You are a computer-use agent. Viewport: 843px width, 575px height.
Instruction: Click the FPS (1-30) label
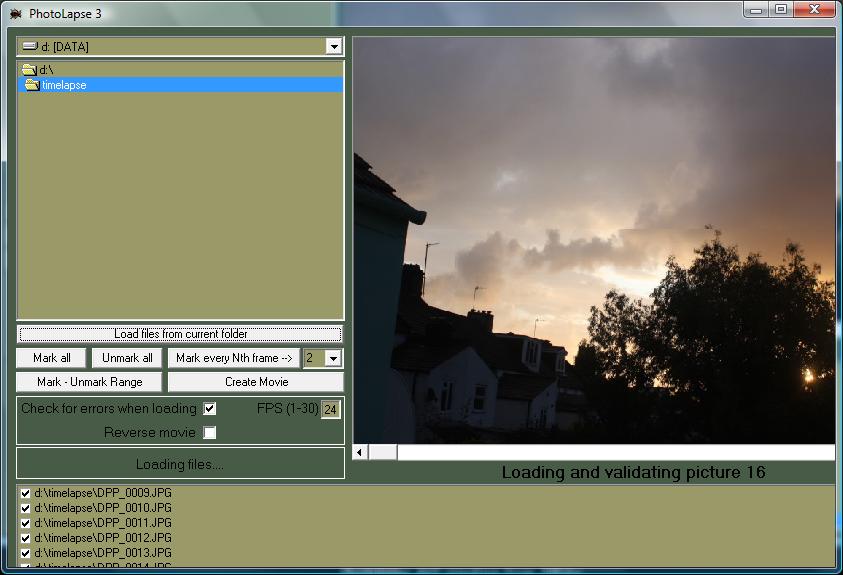tap(288, 409)
